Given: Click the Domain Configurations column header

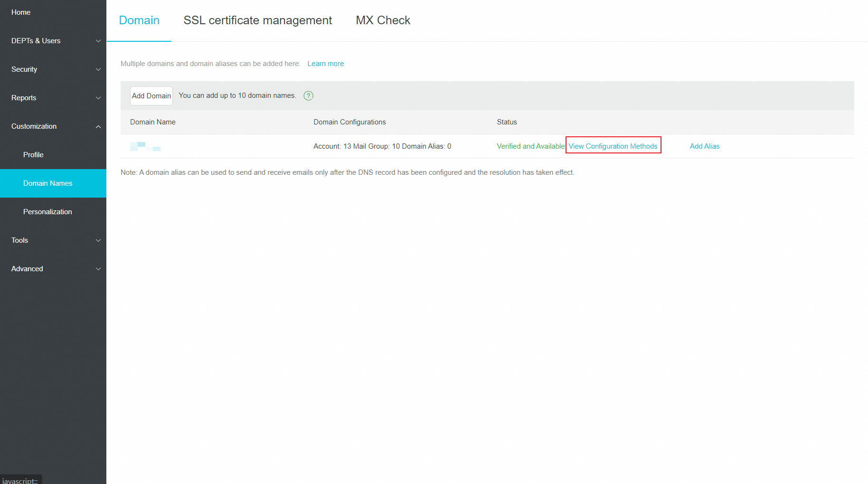Looking at the screenshot, I should pos(349,122).
